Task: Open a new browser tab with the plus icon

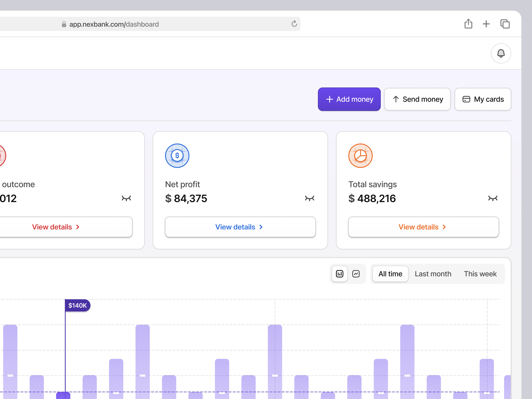Action: click(x=486, y=24)
